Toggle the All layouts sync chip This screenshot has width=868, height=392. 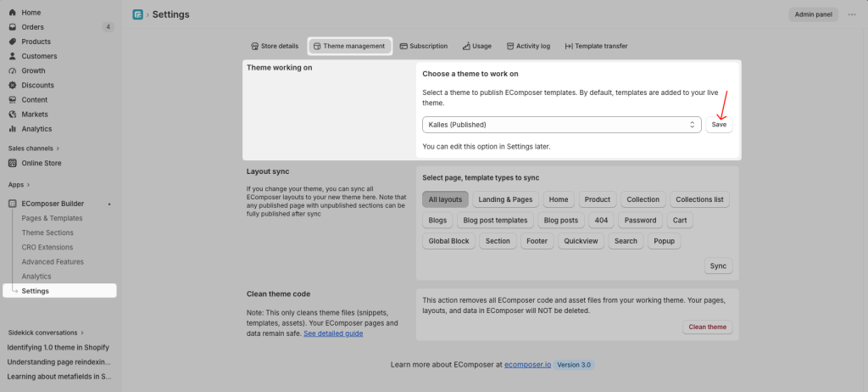pos(445,199)
